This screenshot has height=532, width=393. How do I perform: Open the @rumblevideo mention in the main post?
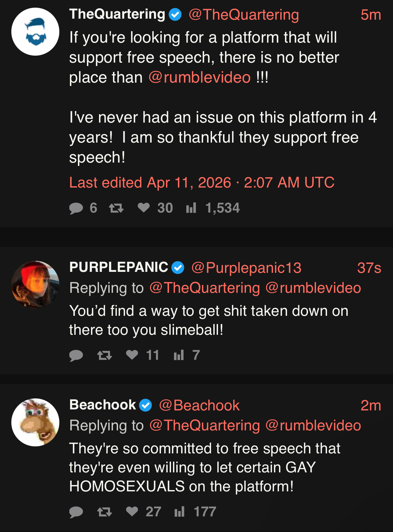(199, 78)
